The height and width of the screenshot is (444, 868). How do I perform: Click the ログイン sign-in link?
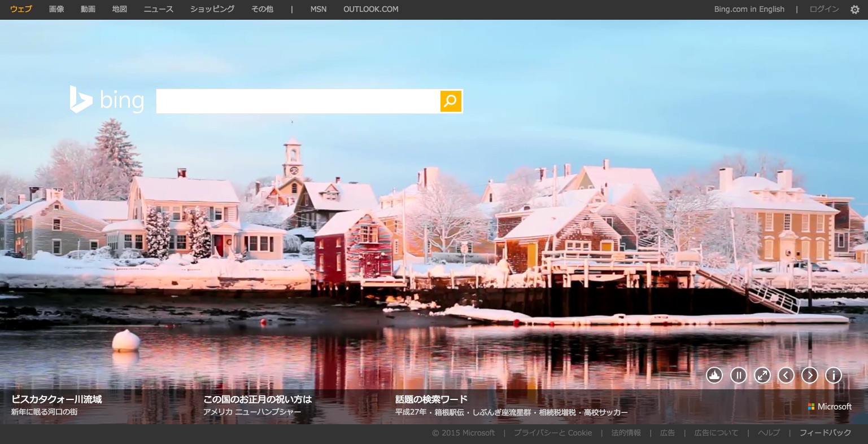824,9
